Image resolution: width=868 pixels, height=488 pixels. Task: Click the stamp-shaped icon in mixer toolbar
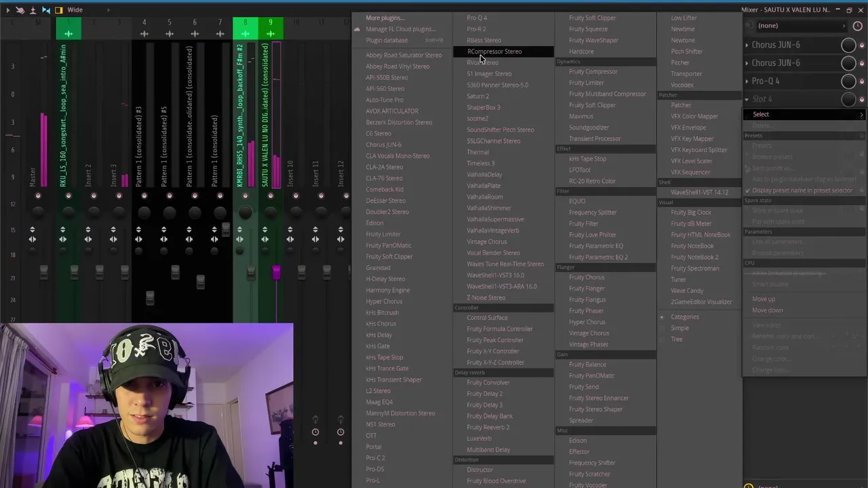pos(33,10)
